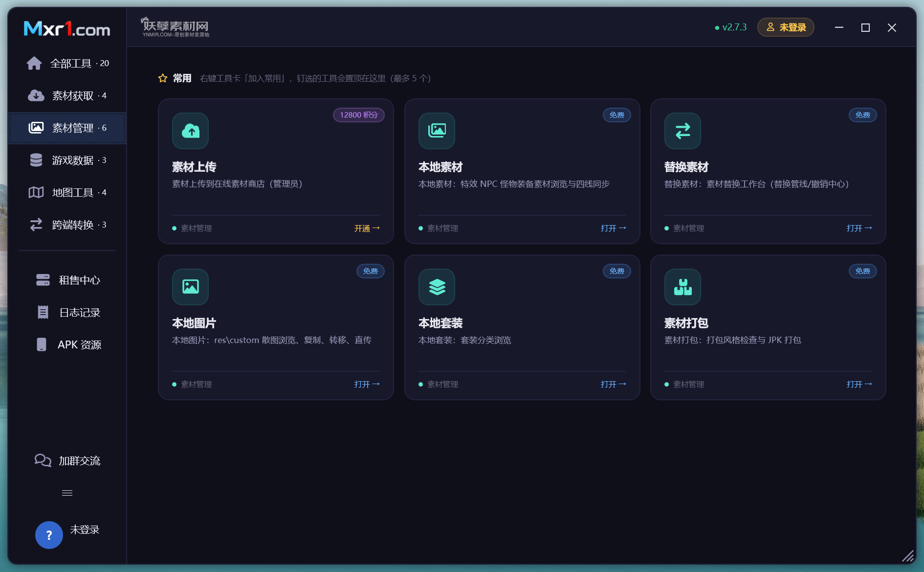Click the swap arrows icon for 跨端转换

pyautogui.click(x=36, y=225)
